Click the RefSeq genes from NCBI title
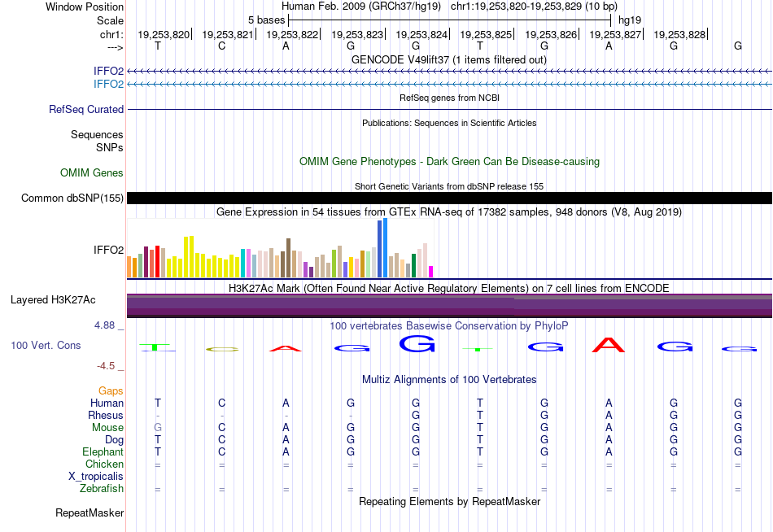Screen dimensions: 773x532 pos(449,98)
